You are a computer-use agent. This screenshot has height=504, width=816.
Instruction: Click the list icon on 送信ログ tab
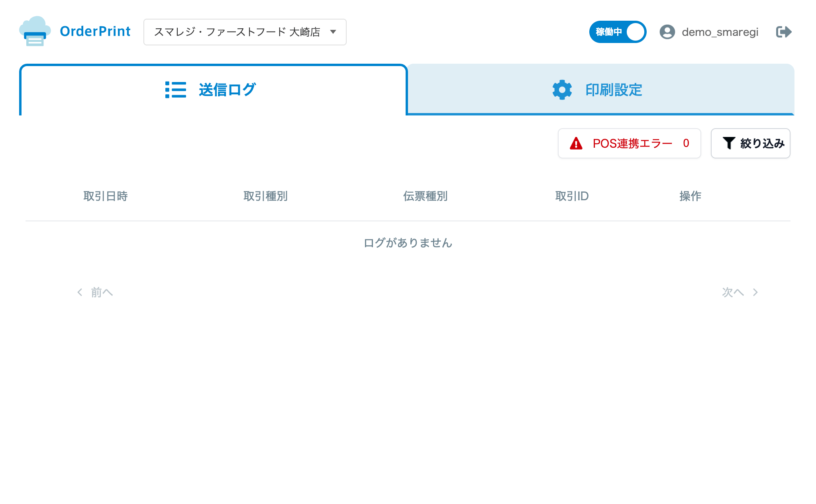[176, 90]
